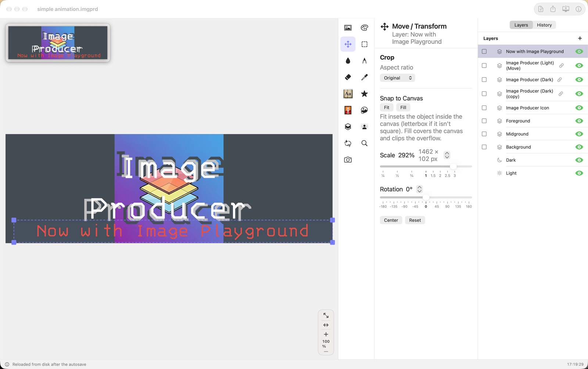Click the fit-width horizontal arrows zoom control

click(x=326, y=325)
